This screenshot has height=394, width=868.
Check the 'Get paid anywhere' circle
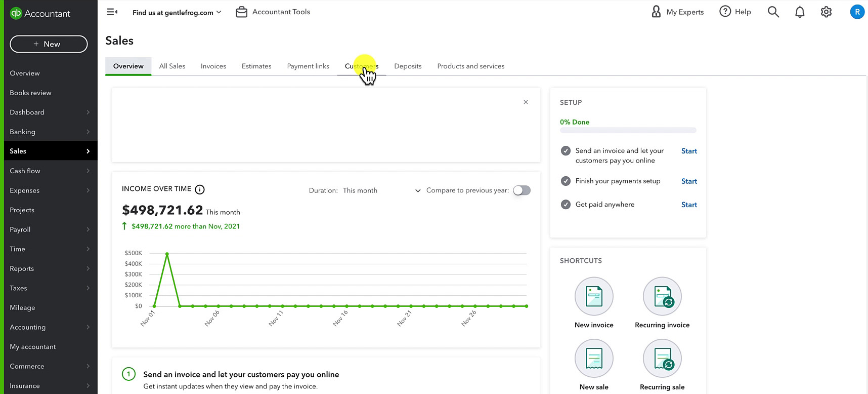pyautogui.click(x=566, y=205)
